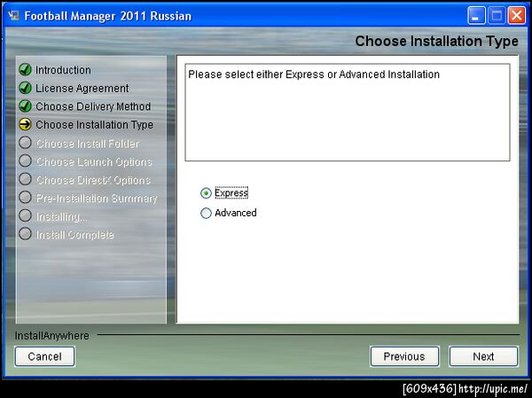Click the Football Manager 2011 Russian window title

(x=108, y=16)
